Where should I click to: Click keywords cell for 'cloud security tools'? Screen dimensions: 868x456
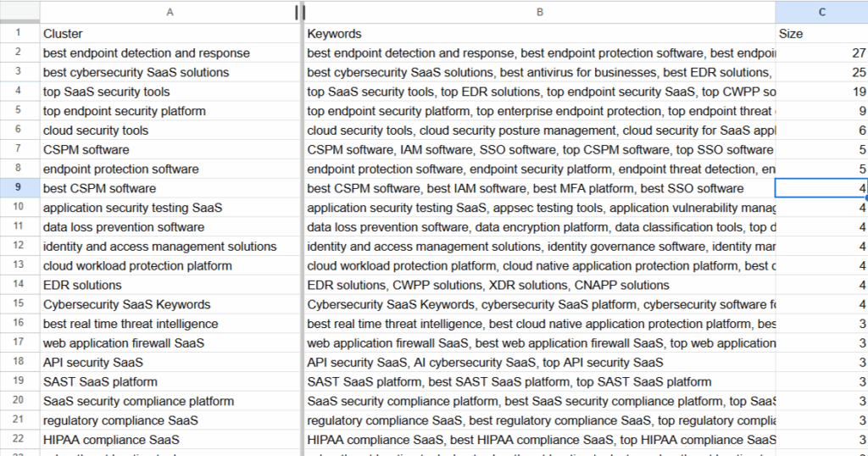(539, 131)
